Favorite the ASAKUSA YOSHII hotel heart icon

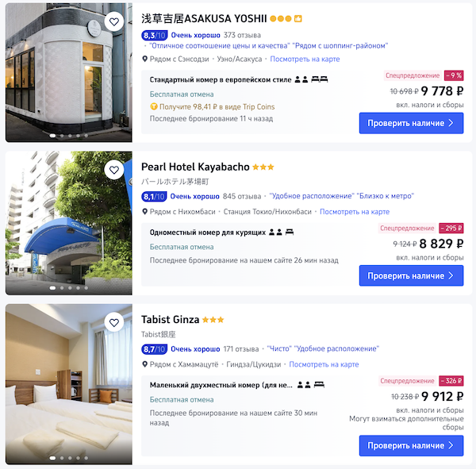(x=113, y=21)
